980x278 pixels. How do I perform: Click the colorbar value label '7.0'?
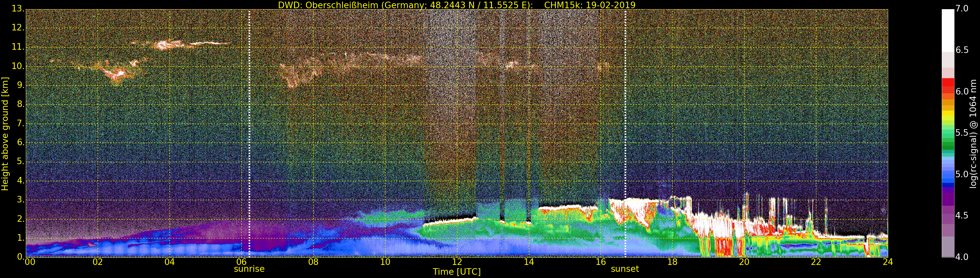(962, 9)
